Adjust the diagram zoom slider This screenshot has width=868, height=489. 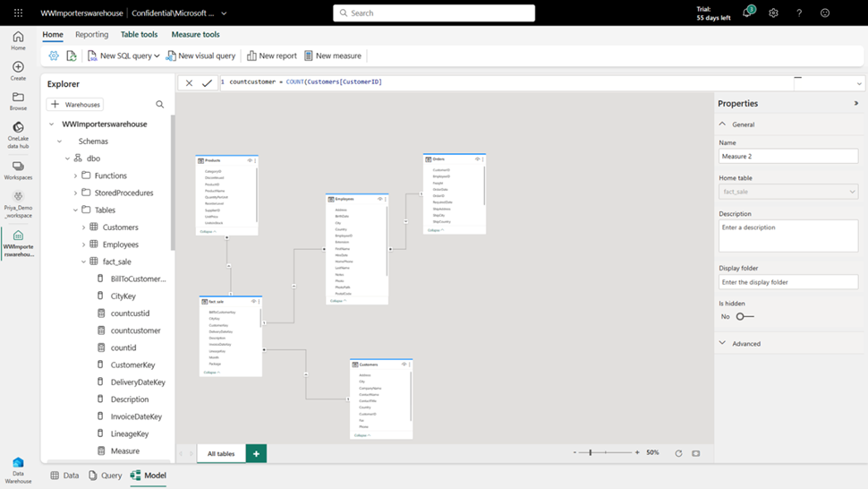(x=591, y=452)
